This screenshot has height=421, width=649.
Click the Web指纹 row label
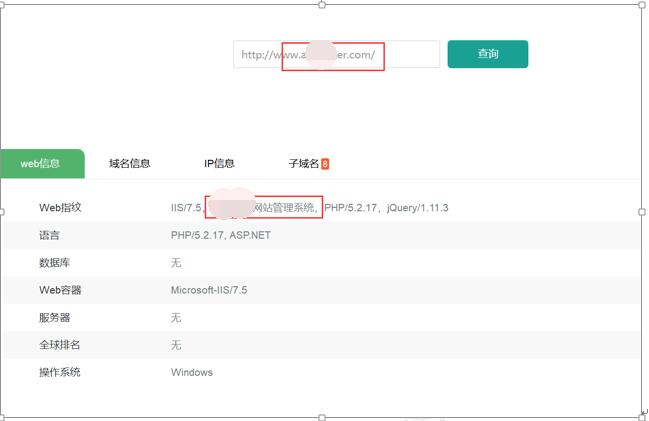coord(60,207)
